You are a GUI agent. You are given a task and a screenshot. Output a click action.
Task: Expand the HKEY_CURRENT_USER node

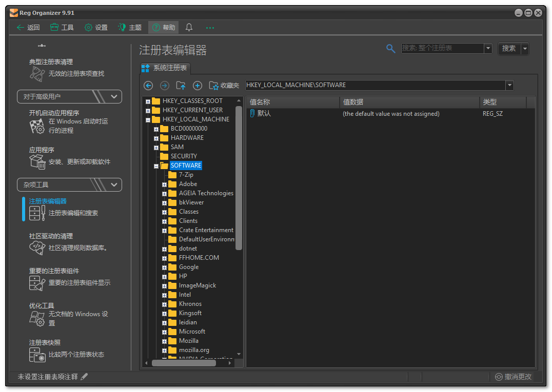[148, 111]
